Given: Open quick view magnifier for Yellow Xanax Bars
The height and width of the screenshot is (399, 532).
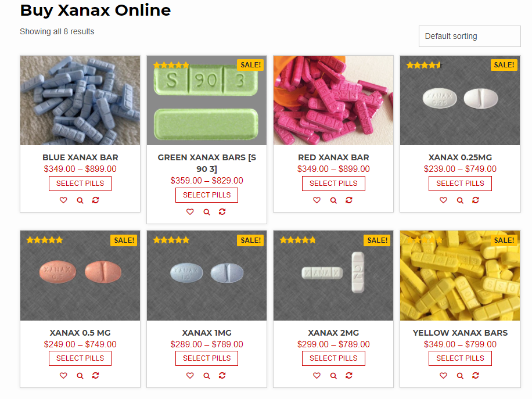Looking at the screenshot, I should pos(460,376).
